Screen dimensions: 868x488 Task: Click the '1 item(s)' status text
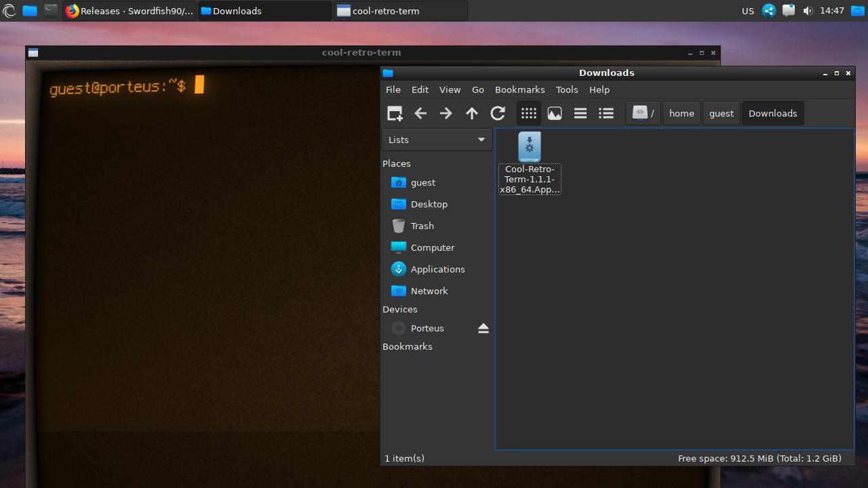[405, 459]
